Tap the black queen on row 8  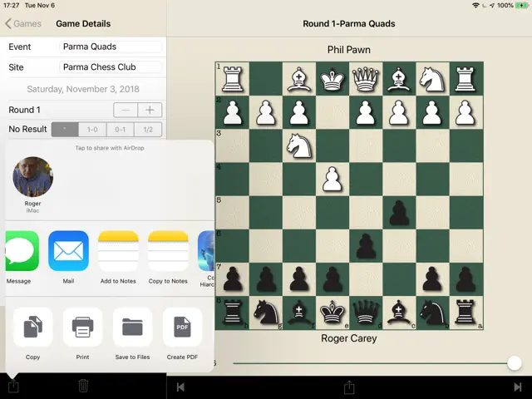pyautogui.click(x=366, y=313)
